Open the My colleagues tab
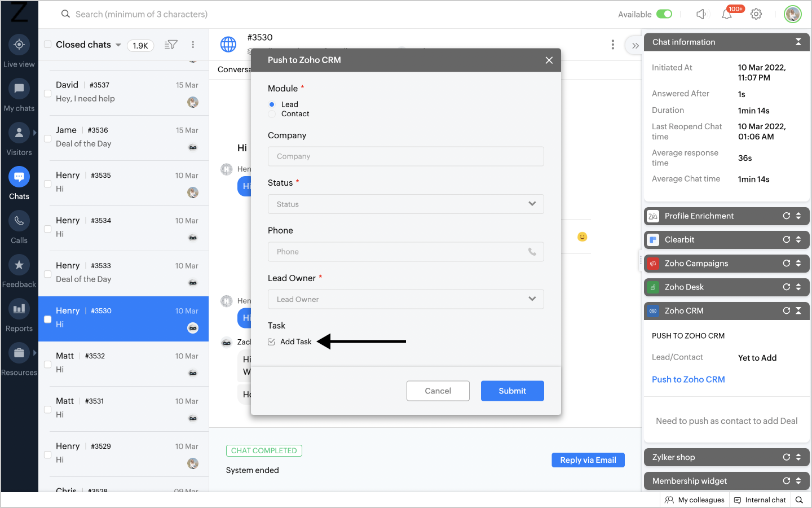 pyautogui.click(x=695, y=500)
